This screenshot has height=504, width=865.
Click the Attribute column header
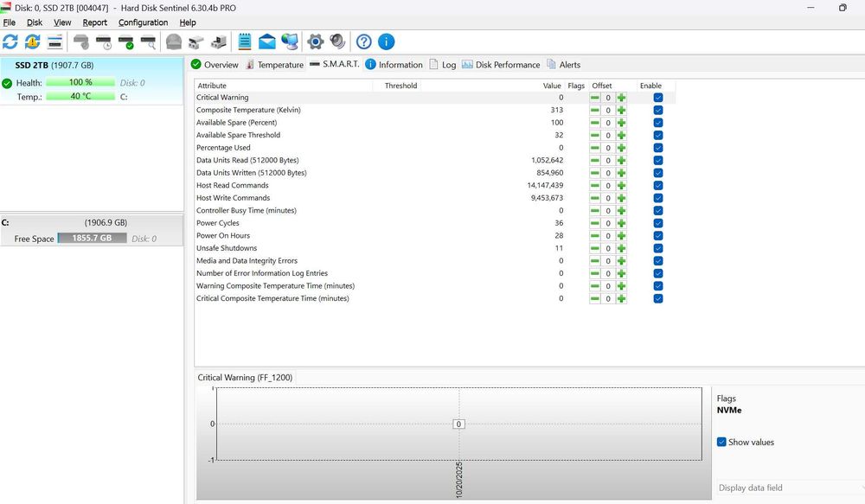(283, 86)
